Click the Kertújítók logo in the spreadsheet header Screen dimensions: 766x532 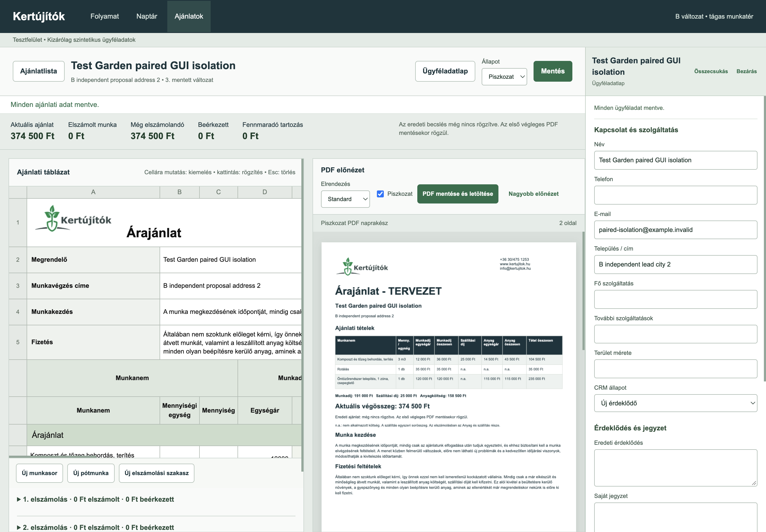[73, 219]
